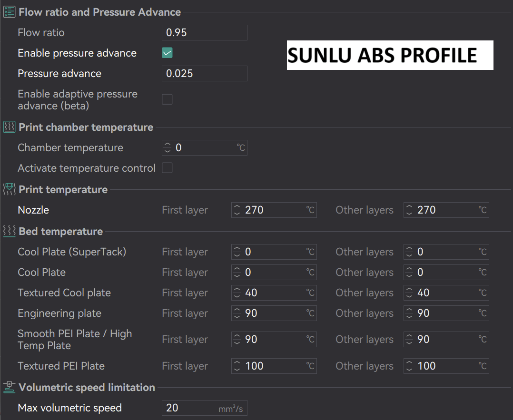This screenshot has width=513, height=420.
Task: Click Nozzle First layer temperature stepper
Action: click(x=237, y=210)
